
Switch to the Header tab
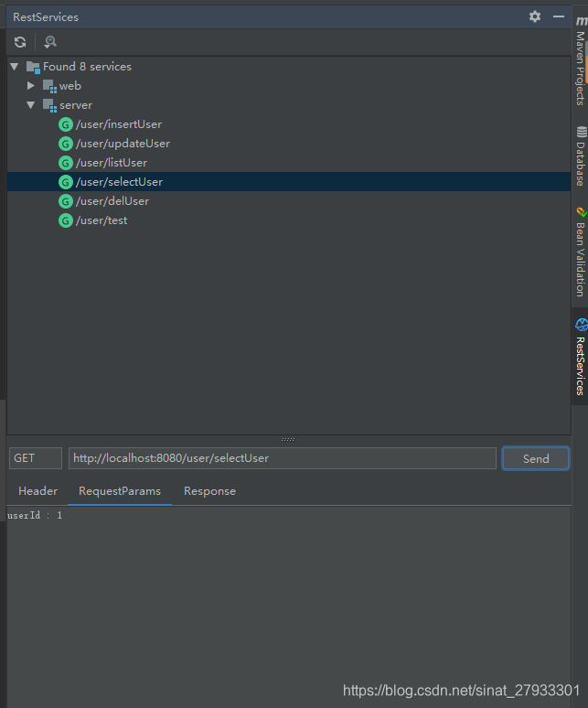(37, 491)
